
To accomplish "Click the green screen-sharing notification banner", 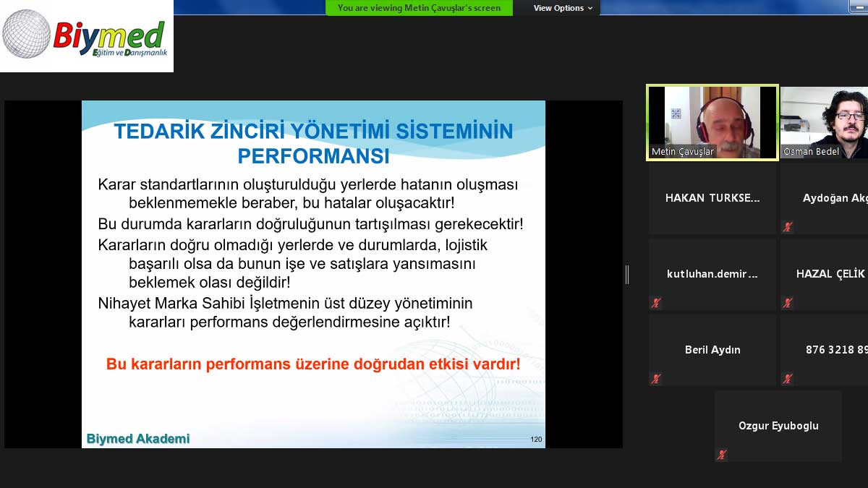I will pos(419,8).
